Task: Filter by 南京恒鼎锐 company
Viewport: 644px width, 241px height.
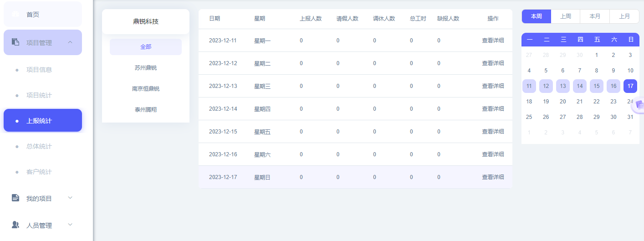Action: click(146, 89)
